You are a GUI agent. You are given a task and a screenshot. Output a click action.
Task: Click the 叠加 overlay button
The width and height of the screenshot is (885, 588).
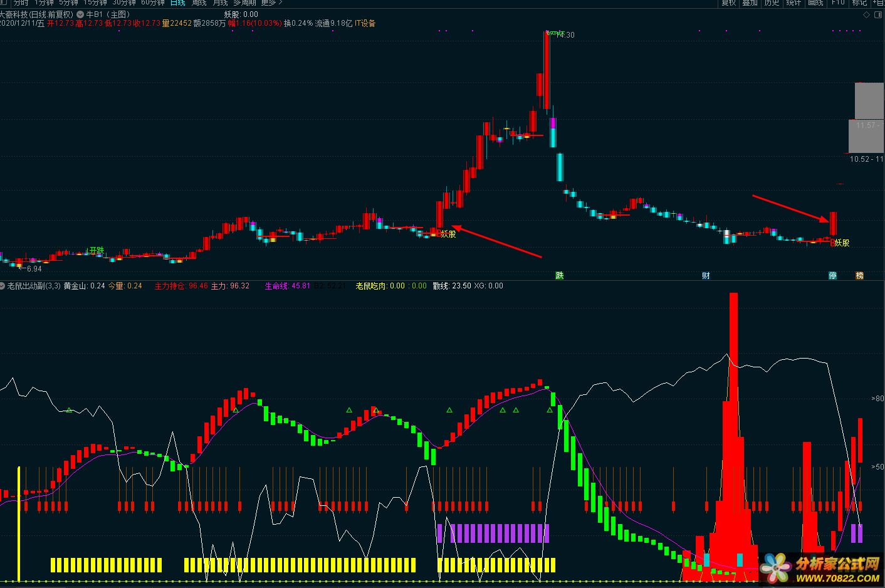pos(750,3)
